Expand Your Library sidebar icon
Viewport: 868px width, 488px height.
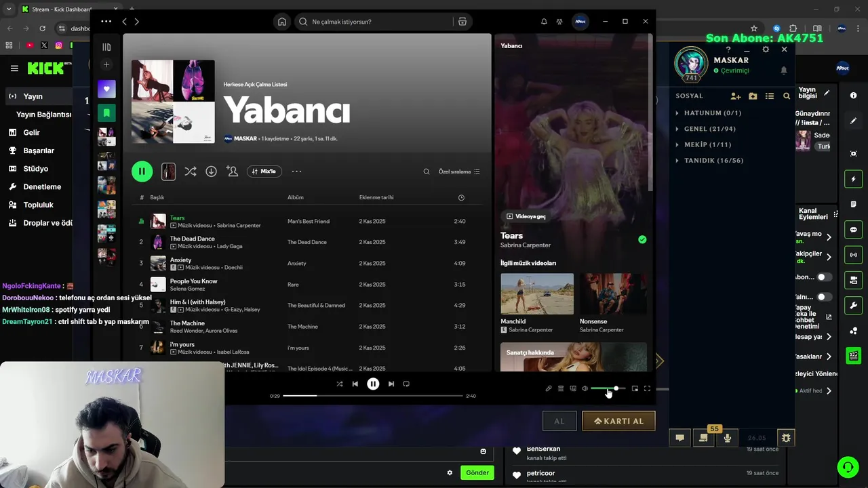[106, 47]
